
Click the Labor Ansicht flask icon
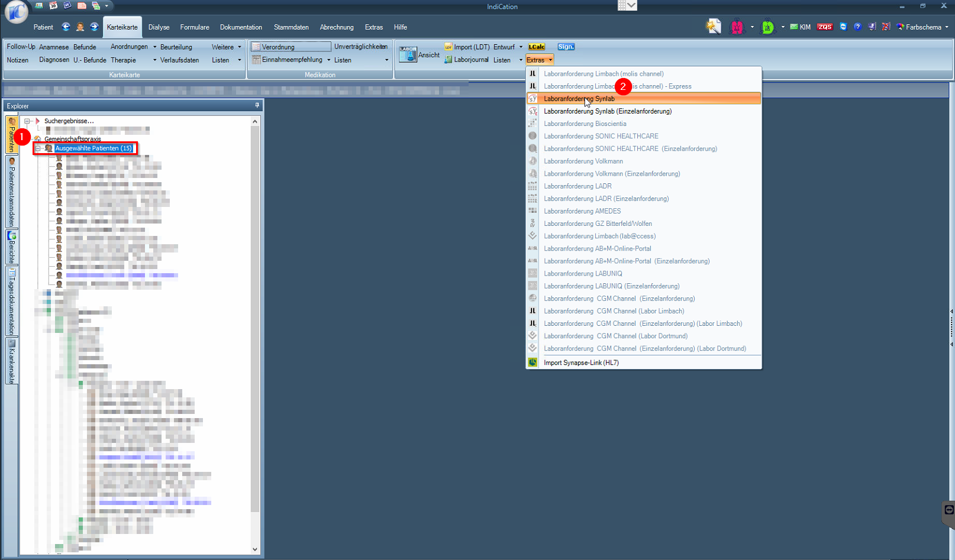click(408, 54)
